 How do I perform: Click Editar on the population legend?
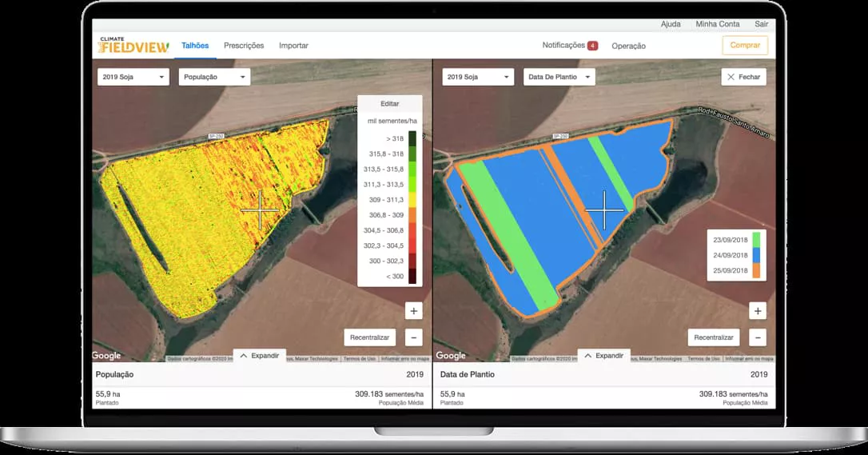coord(389,104)
